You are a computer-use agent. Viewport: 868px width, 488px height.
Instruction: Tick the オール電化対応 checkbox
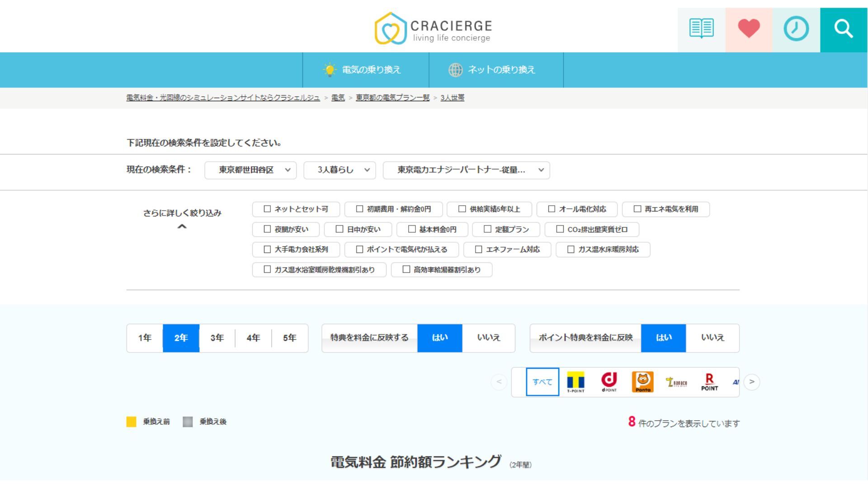552,209
